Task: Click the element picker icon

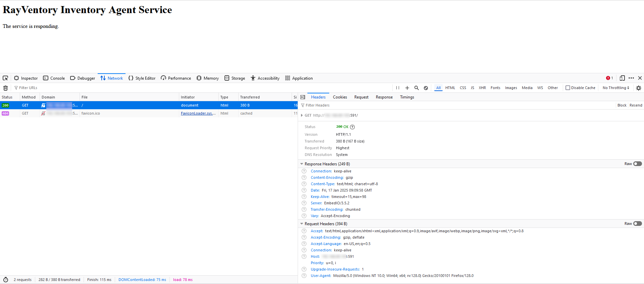Action: [5, 78]
